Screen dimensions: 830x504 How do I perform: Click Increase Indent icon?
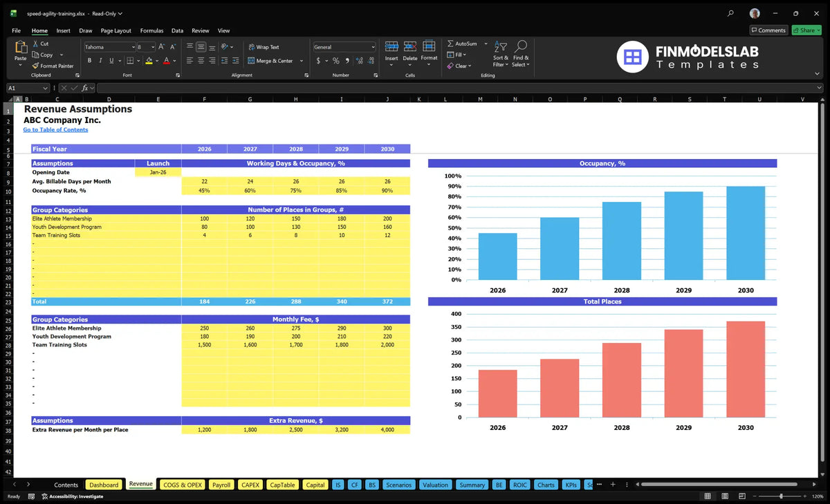point(236,61)
